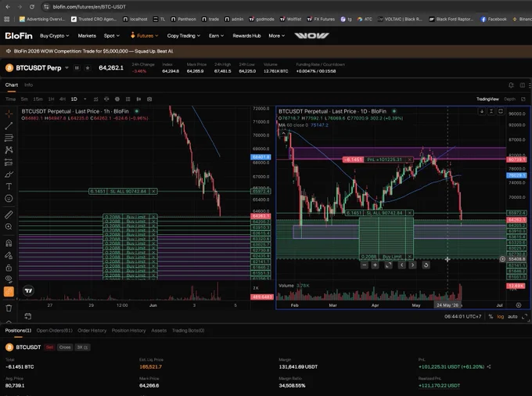Open the BTCUSDT Perp pair selector
The width and height of the screenshot is (532, 396).
point(66,68)
